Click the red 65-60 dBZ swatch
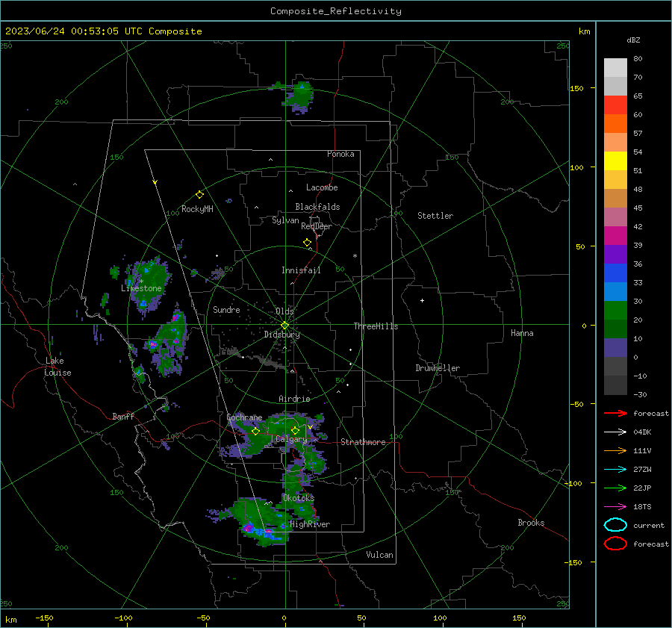The width and height of the screenshot is (672, 628). 615,105
